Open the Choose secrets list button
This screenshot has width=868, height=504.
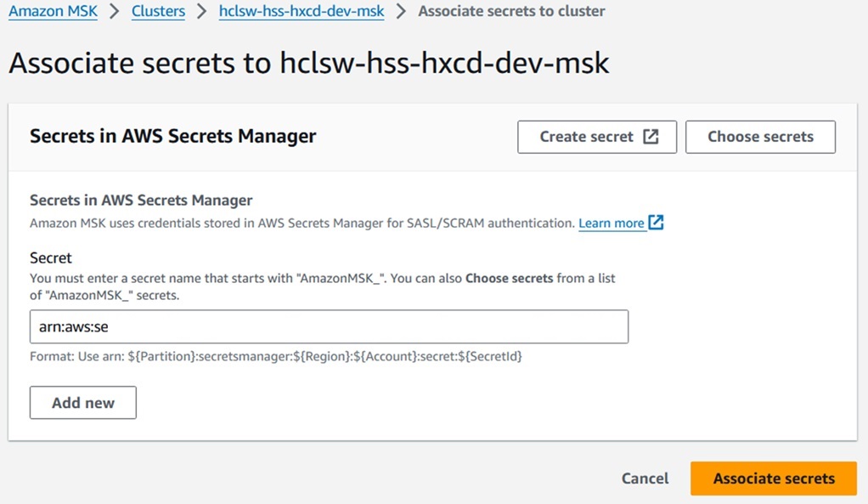coord(760,137)
